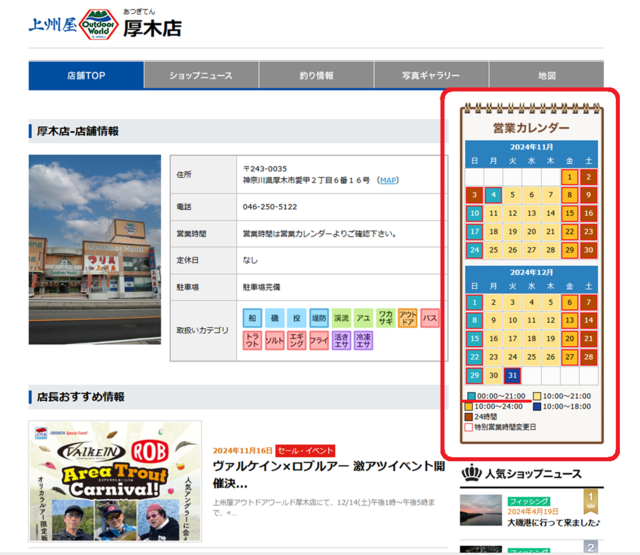Select the バス category badge
This screenshot has width=640, height=555.
pos(430,318)
